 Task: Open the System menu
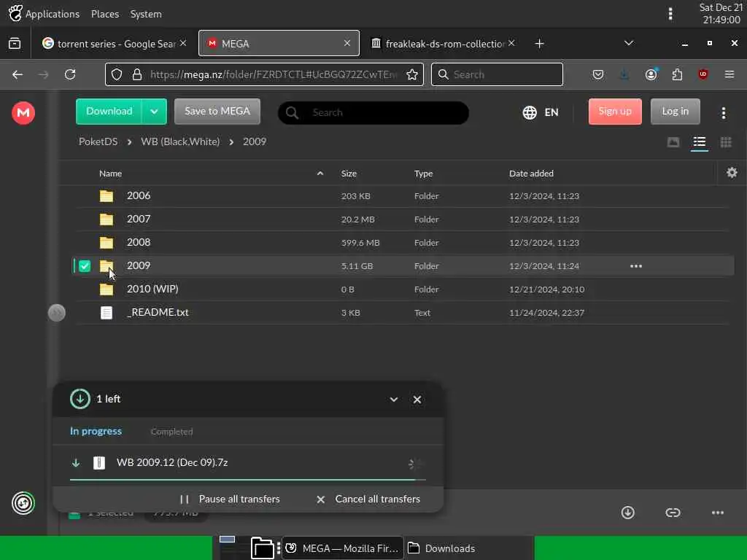pos(146,14)
